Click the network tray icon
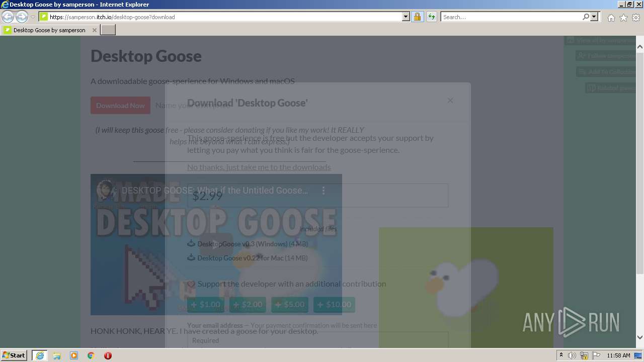Screen dimensions: 644x362 pos(584,355)
